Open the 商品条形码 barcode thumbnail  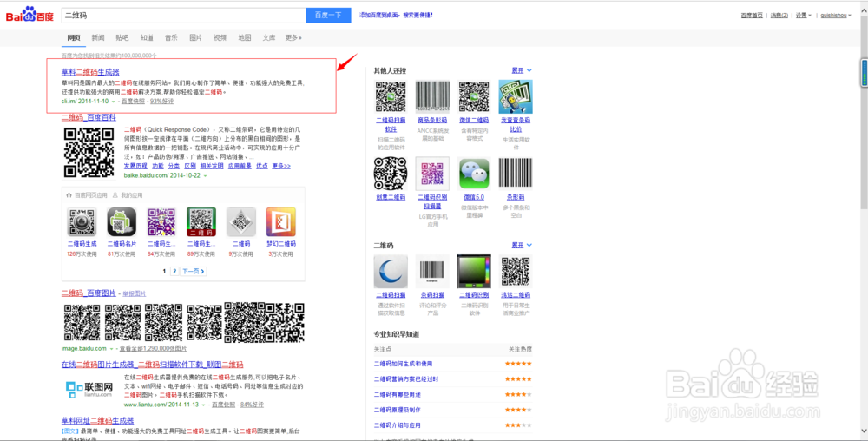pos(432,97)
